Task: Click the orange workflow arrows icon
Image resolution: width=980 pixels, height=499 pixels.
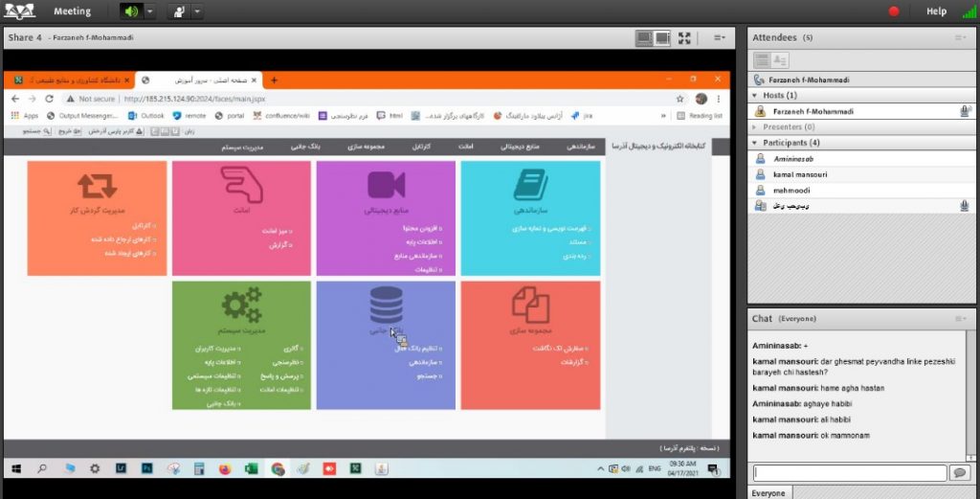Action: coord(97,185)
